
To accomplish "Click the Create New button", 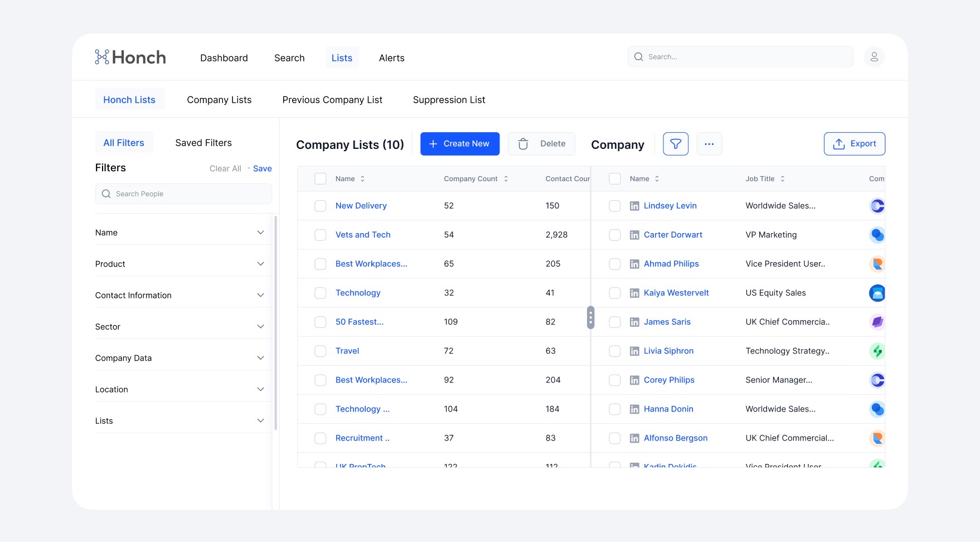I will 460,144.
